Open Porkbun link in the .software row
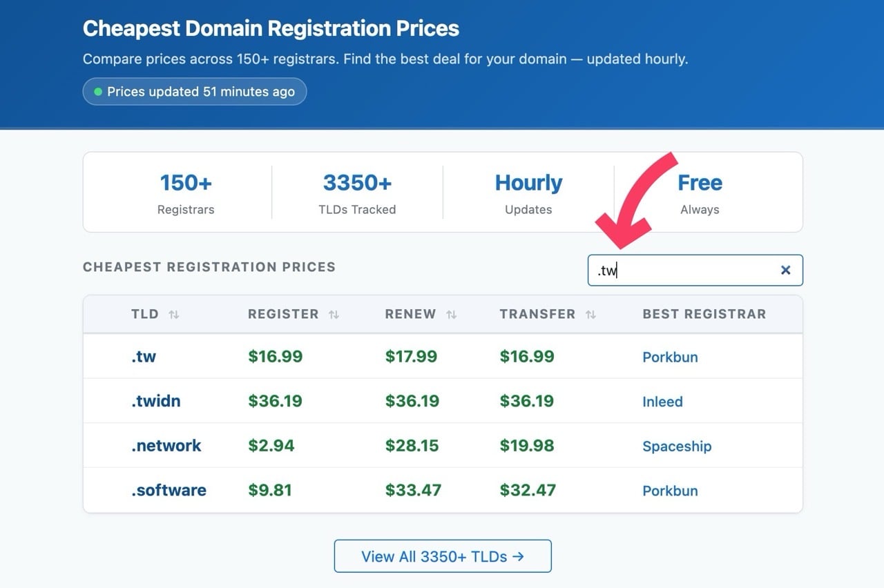This screenshot has width=884, height=588. click(670, 491)
